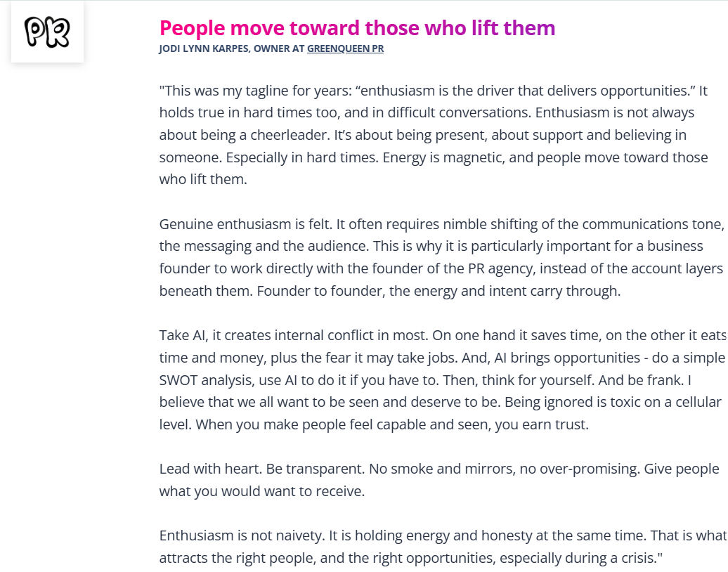Click the line 'what you would want to receive'
Screen dimensions: 728x572
click(x=262, y=491)
